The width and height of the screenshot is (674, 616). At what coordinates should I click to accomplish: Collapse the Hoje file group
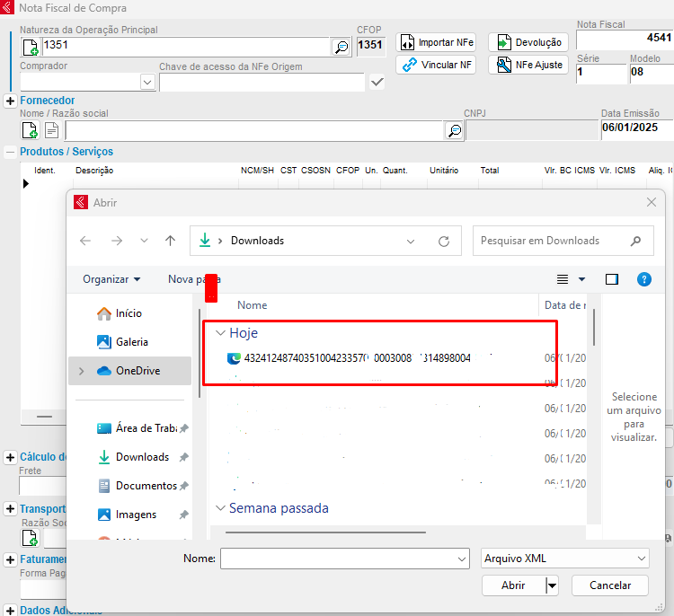click(x=221, y=333)
